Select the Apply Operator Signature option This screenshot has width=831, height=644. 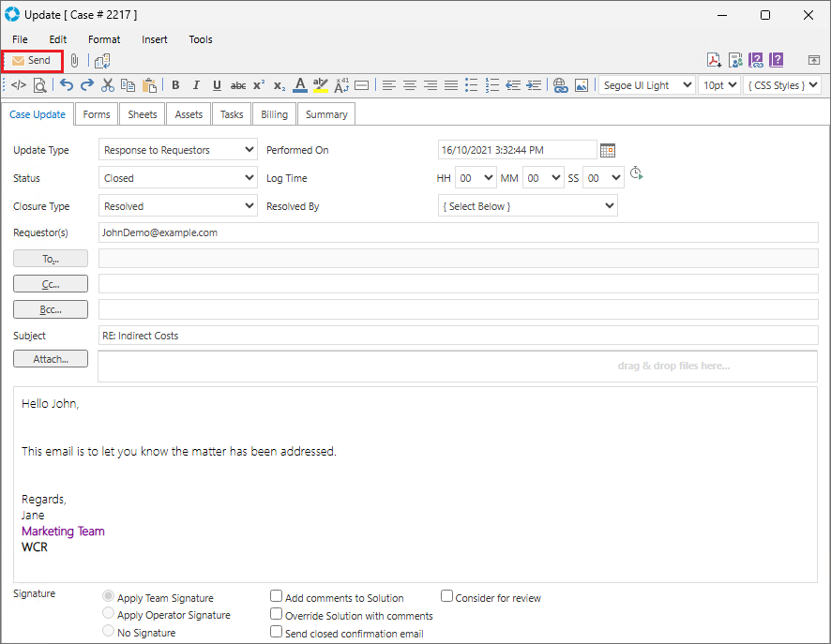point(108,613)
